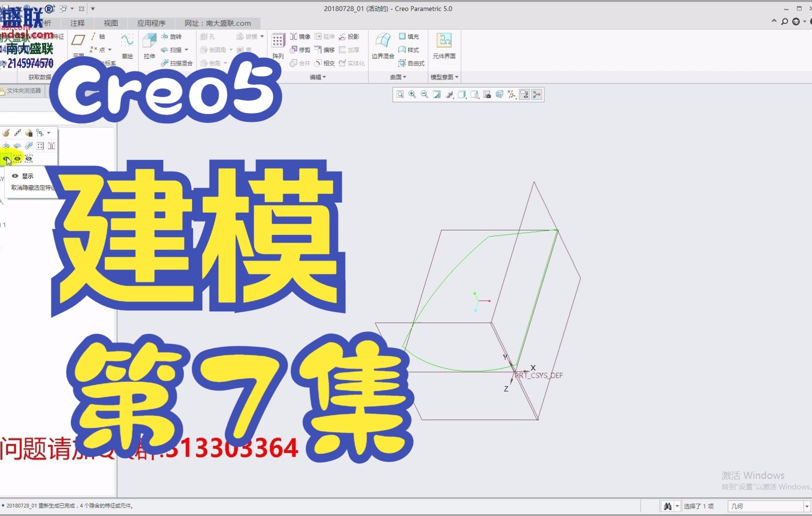Click the Zoom In magnifier icon
This screenshot has width=812, height=516.
412,95
